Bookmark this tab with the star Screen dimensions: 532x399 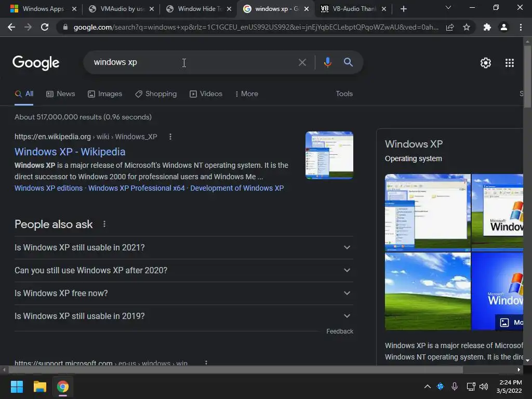(467, 27)
